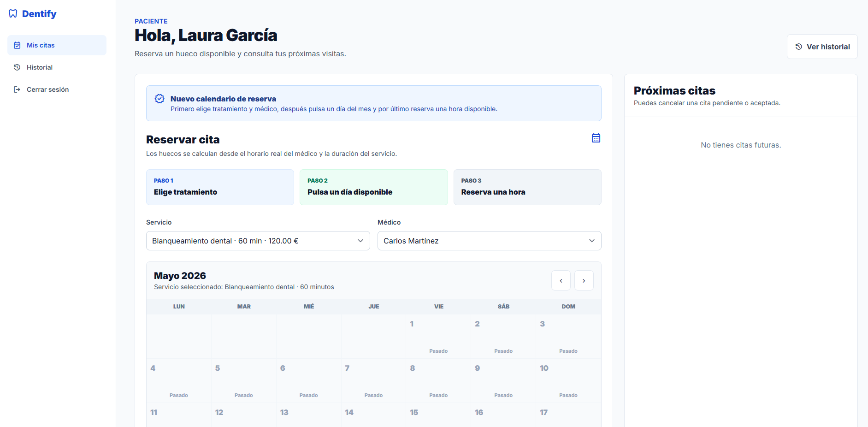Click the 'Servicio seleccionado' summary text
The width and height of the screenshot is (868, 427).
[244, 287]
